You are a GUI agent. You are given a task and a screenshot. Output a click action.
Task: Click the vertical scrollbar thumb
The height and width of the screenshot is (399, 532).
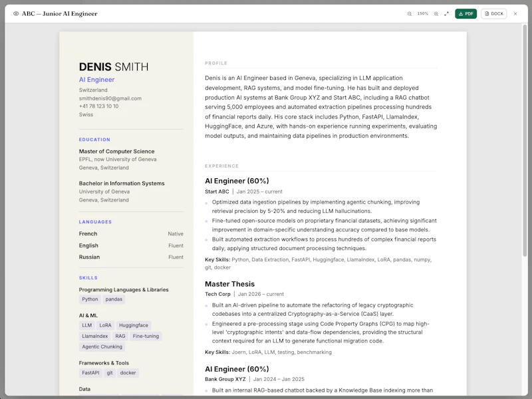coord(525,140)
